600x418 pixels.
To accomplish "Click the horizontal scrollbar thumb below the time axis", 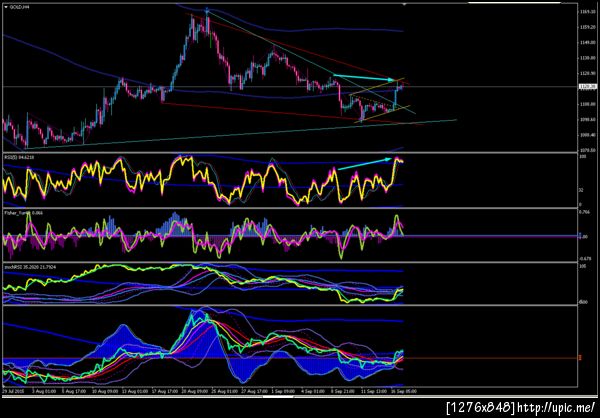I will click(x=279, y=397).
